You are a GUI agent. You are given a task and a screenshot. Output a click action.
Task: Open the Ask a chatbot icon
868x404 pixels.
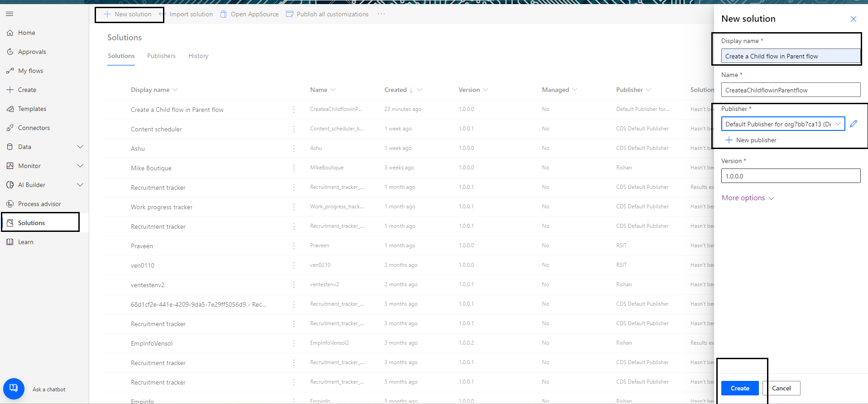[x=14, y=389]
